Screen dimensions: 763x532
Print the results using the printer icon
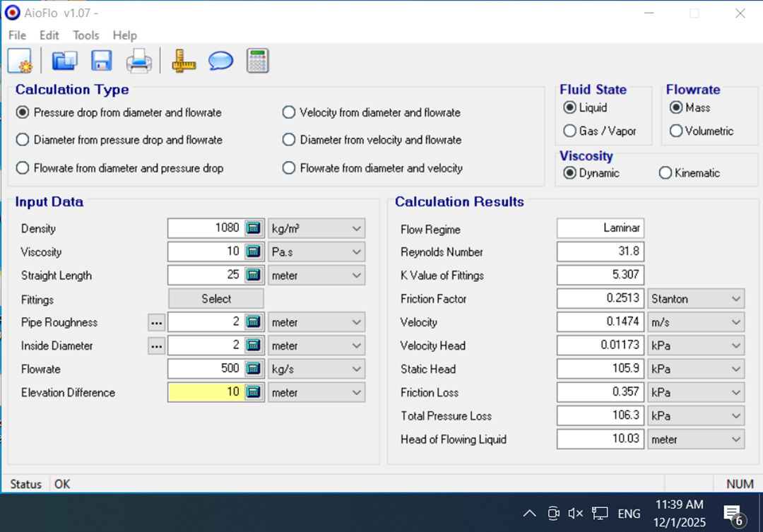point(138,61)
